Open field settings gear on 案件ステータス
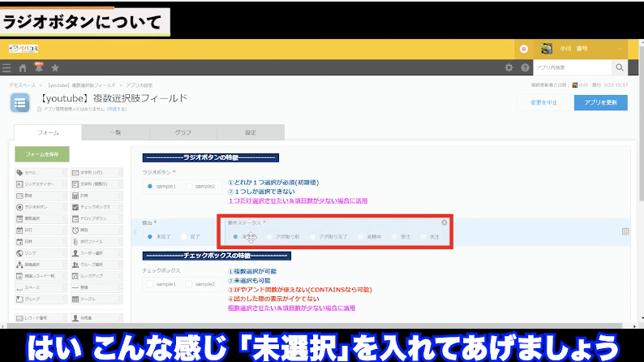This screenshot has width=644, height=362. tap(444, 222)
